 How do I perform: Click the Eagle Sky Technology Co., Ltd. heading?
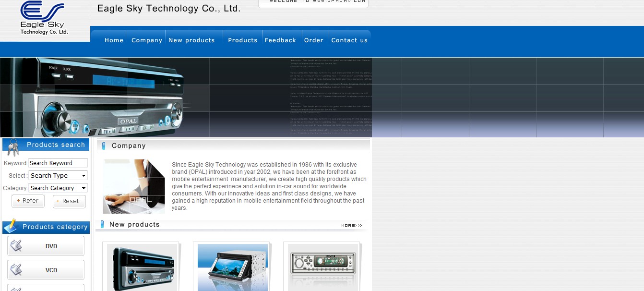coord(169,8)
